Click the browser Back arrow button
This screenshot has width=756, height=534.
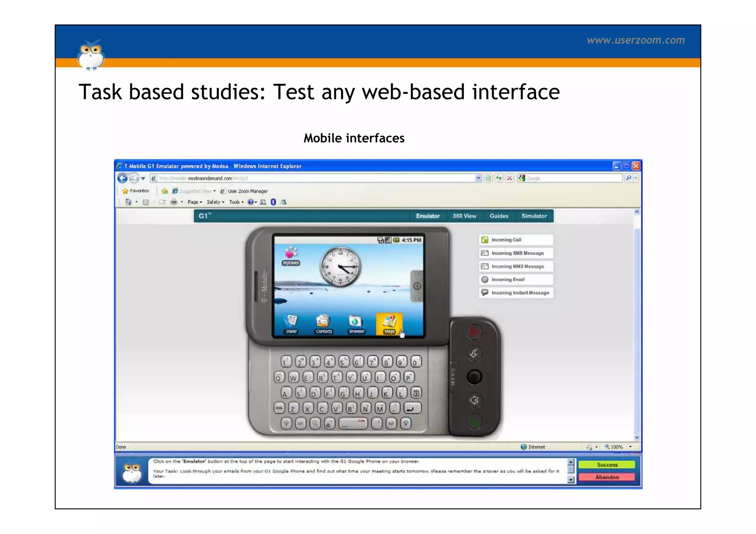123,178
